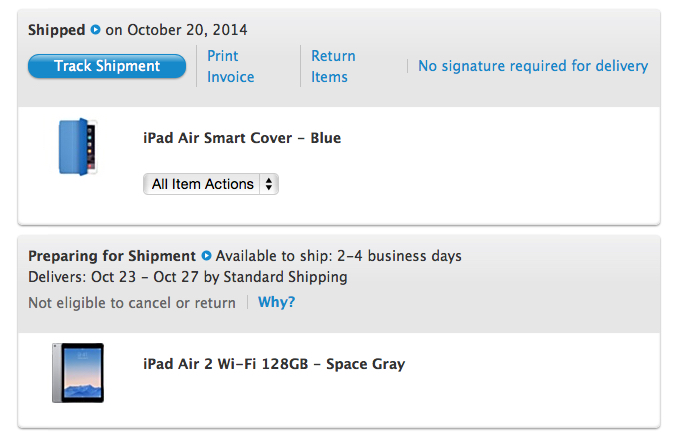Viewport: 675px width, 439px height.
Task: Click the iPad Air Smart Cover - Blue title
Action: [242, 138]
